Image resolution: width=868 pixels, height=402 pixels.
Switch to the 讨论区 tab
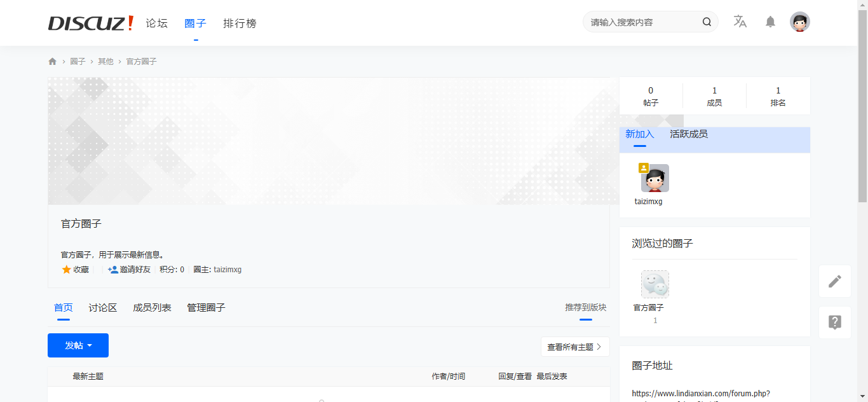pyautogui.click(x=103, y=308)
